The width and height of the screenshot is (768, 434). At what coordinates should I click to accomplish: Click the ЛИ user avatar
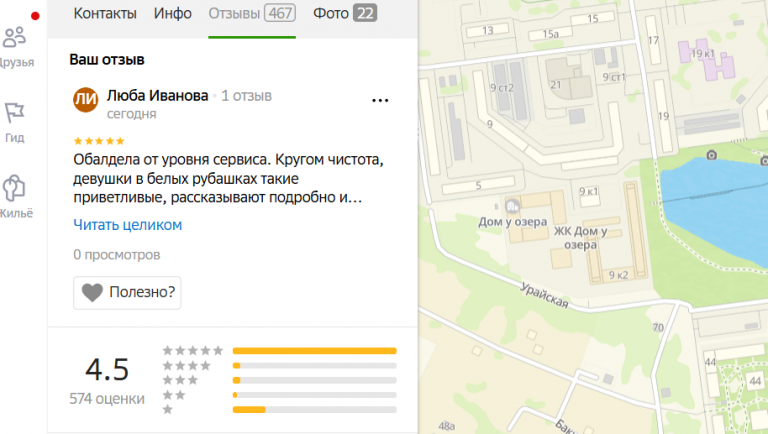(86, 100)
